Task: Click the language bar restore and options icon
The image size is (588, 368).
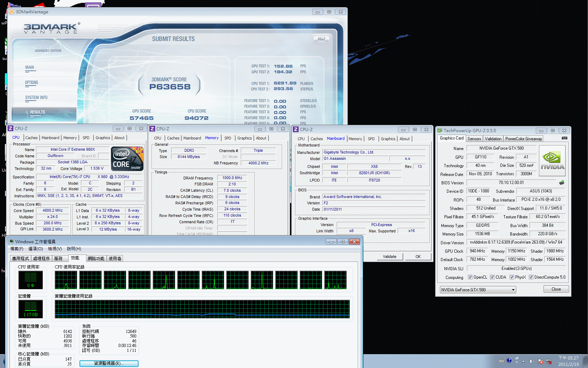Action: 517,361
